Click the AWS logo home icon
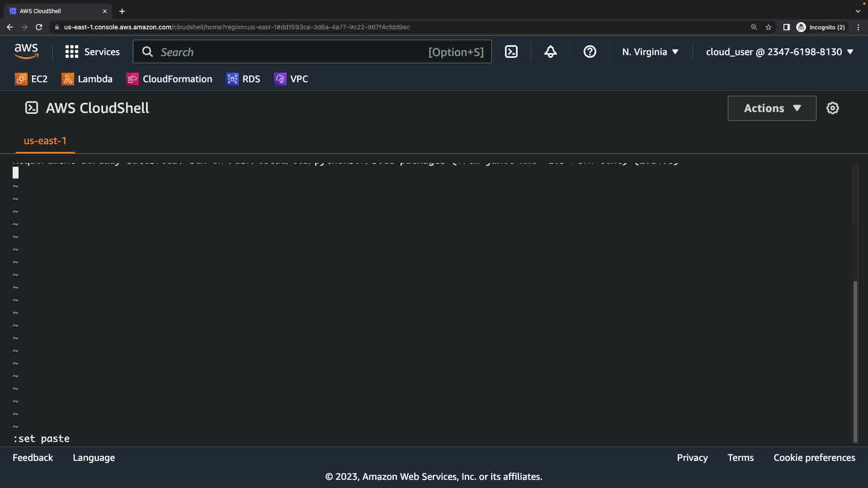Viewport: 868px width, 488px height. pos(26,52)
